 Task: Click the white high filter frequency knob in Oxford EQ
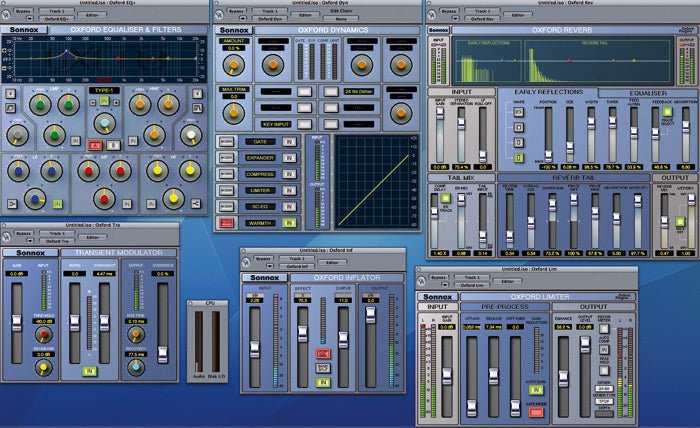(x=191, y=135)
